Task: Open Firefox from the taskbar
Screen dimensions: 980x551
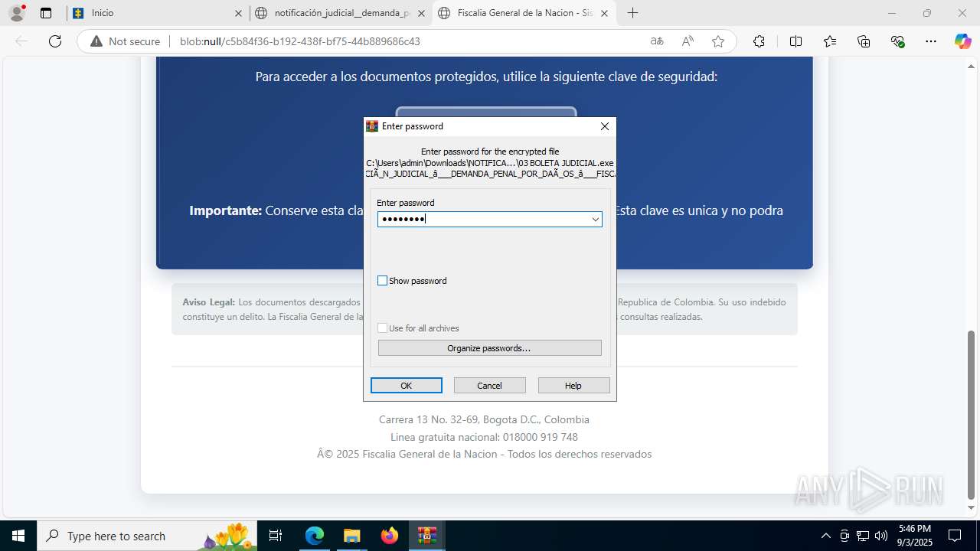Action: point(390,536)
